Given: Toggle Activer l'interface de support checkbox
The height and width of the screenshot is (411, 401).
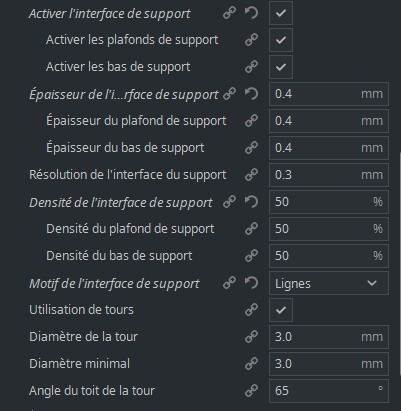Looking at the screenshot, I should pyautogui.click(x=281, y=13).
